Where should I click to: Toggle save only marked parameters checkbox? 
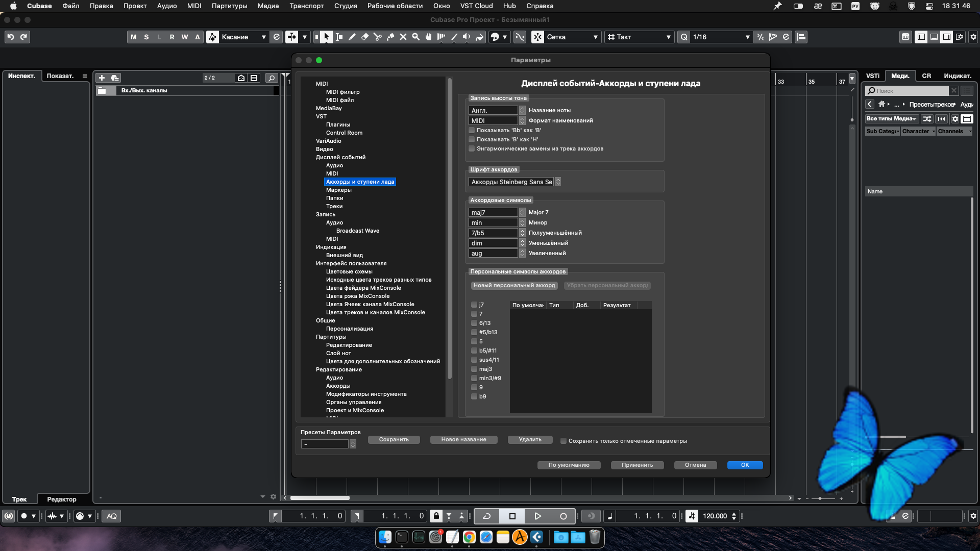(x=563, y=441)
